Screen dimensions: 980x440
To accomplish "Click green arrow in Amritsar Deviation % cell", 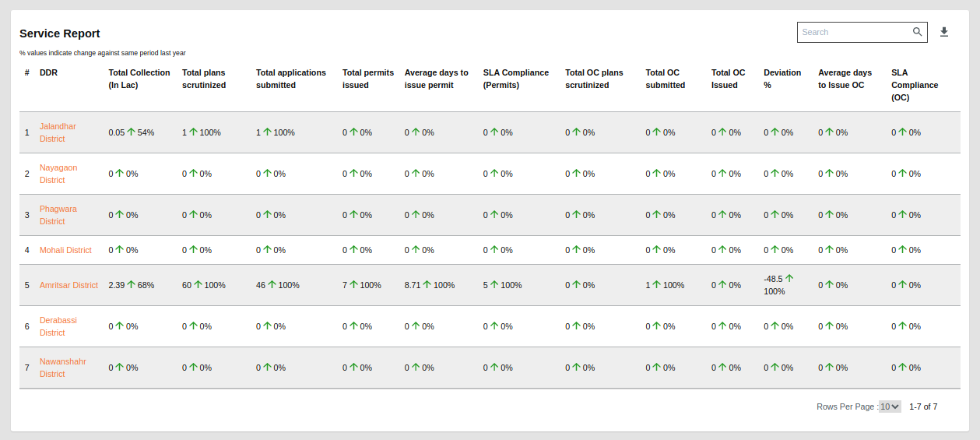I will (789, 278).
